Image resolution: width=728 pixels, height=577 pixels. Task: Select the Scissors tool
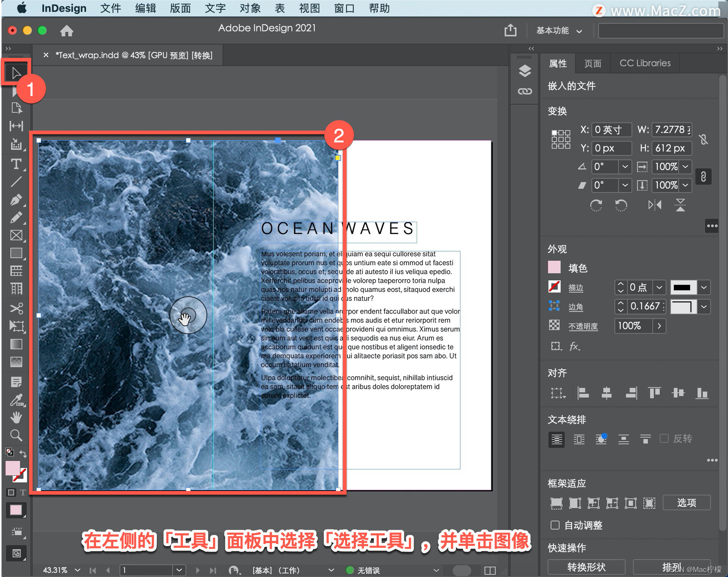[16, 308]
